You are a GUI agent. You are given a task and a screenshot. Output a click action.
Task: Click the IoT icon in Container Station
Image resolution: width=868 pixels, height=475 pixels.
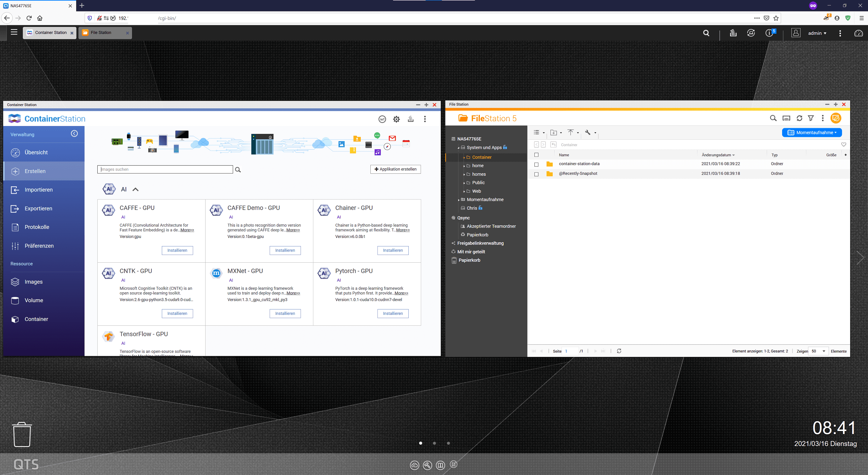(x=382, y=119)
